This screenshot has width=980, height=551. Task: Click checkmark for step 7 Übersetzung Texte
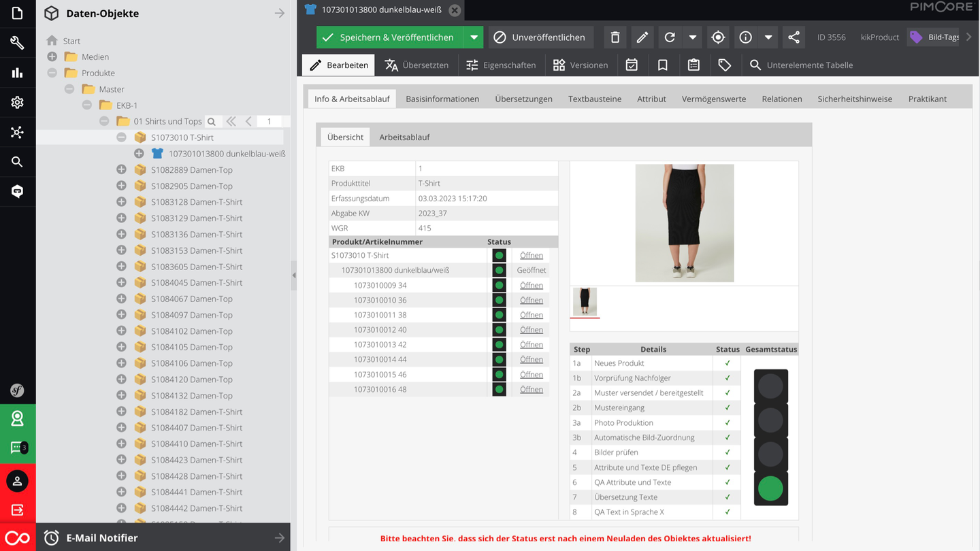(x=726, y=497)
